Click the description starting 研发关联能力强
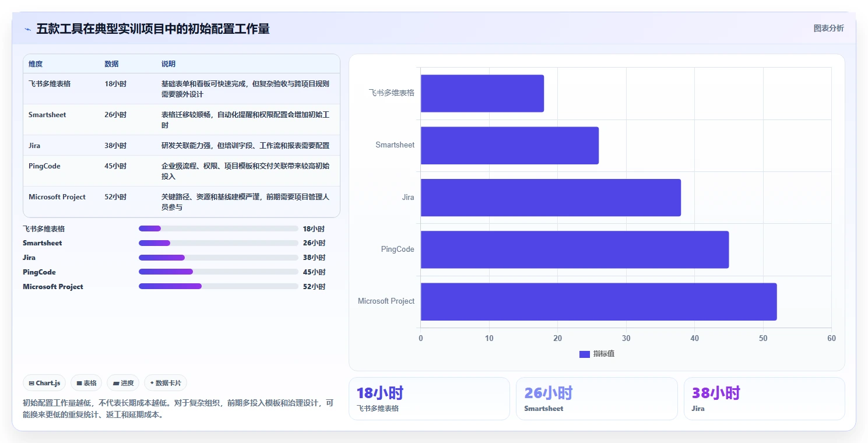Viewport: 868px width, 443px height. point(245,146)
